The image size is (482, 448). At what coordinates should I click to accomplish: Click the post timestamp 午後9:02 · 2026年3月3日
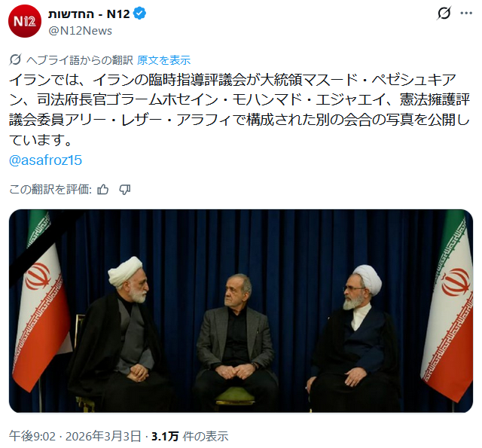(75, 436)
